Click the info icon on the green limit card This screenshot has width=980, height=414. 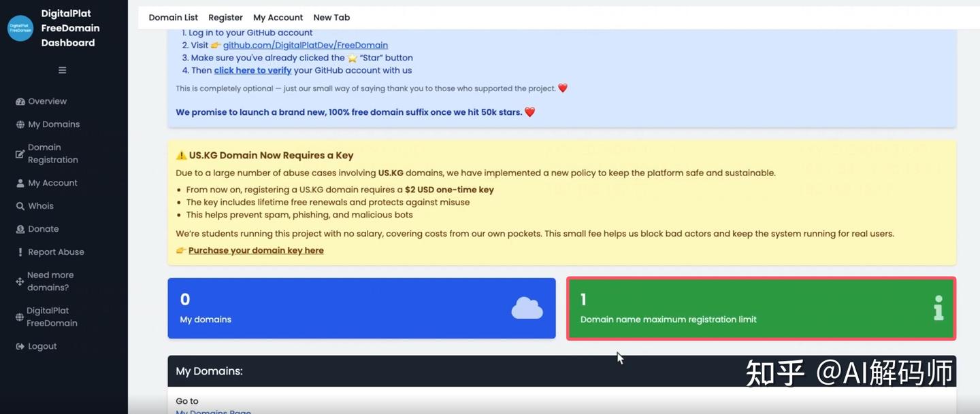(938, 309)
